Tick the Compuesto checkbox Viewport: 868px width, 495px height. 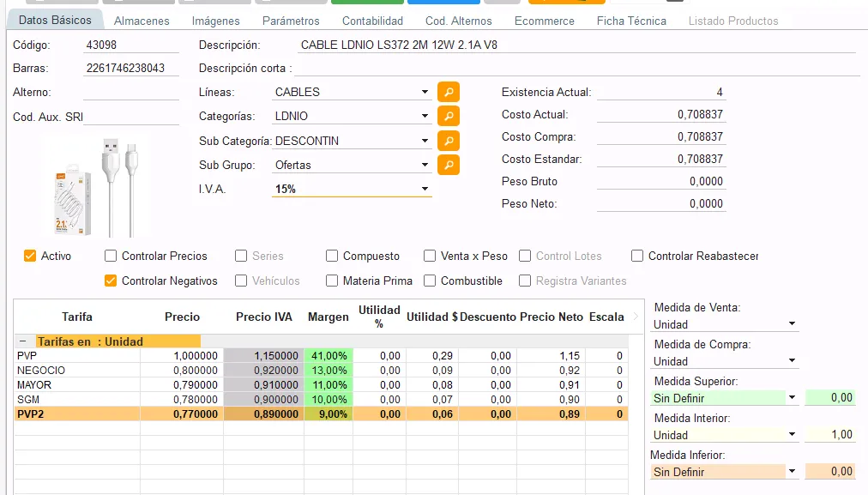coord(332,256)
